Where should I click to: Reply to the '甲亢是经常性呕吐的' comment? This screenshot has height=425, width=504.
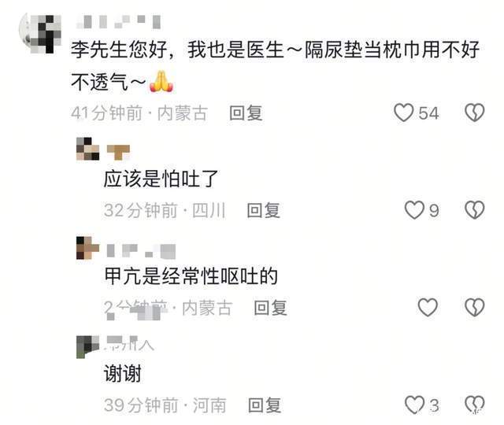click(x=270, y=308)
